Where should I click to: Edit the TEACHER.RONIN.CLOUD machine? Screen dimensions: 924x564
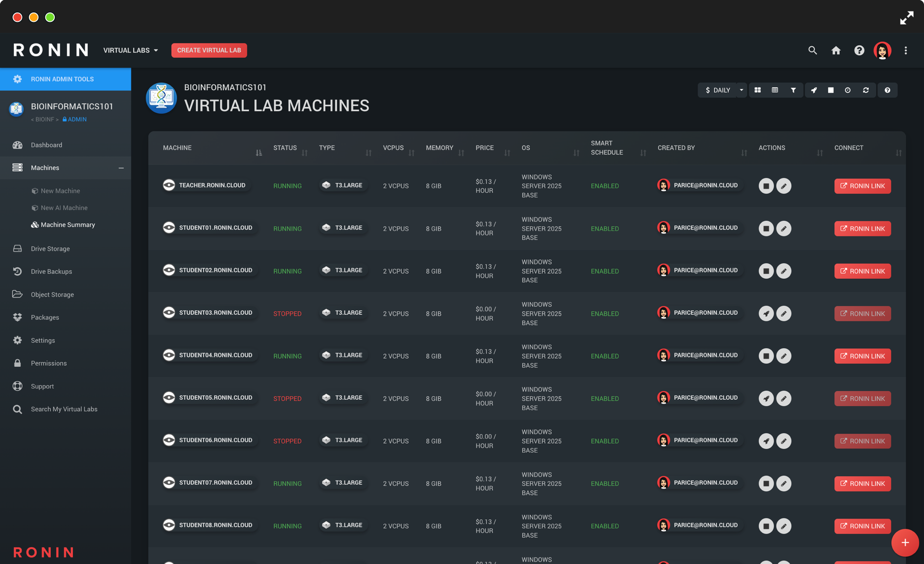pos(784,186)
